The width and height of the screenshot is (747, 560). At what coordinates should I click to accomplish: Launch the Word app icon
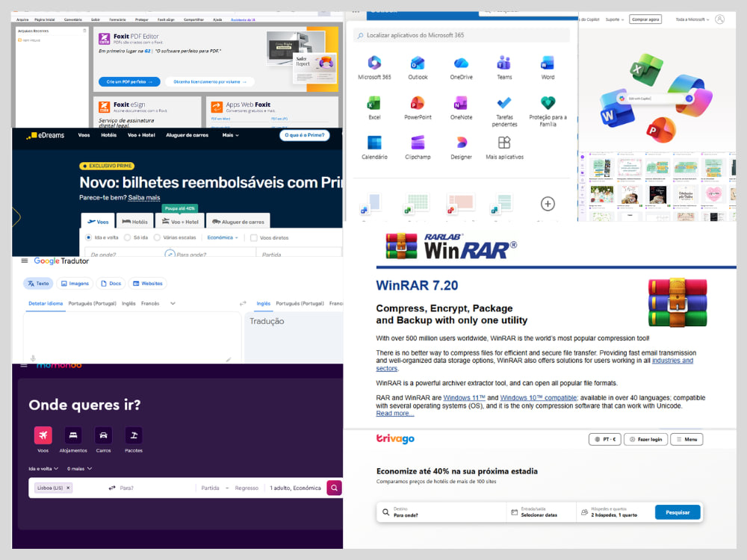click(x=548, y=63)
